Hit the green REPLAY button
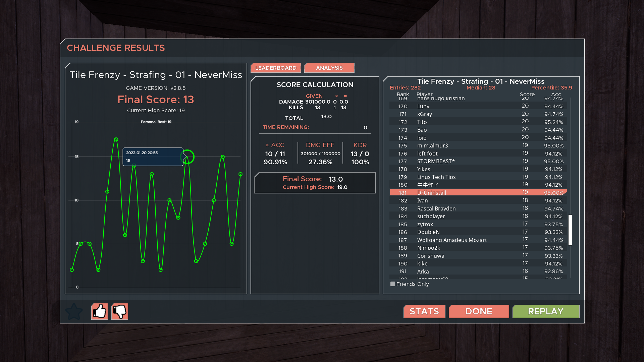 pyautogui.click(x=546, y=311)
